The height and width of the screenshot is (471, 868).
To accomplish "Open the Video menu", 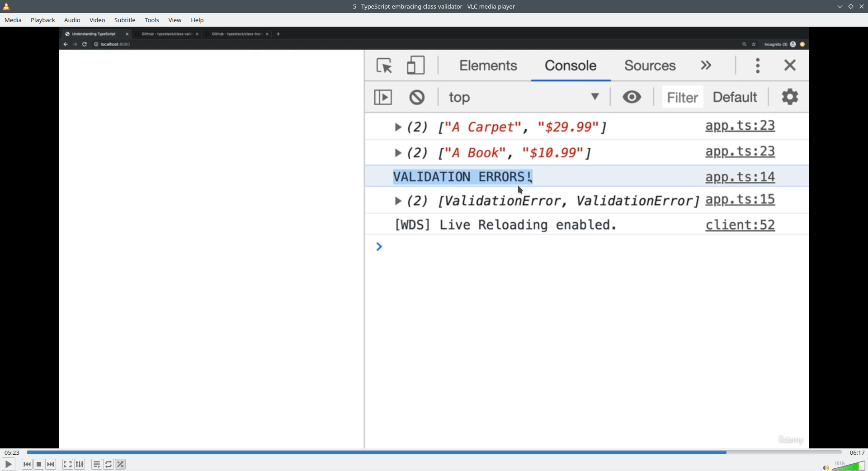I will click(97, 20).
